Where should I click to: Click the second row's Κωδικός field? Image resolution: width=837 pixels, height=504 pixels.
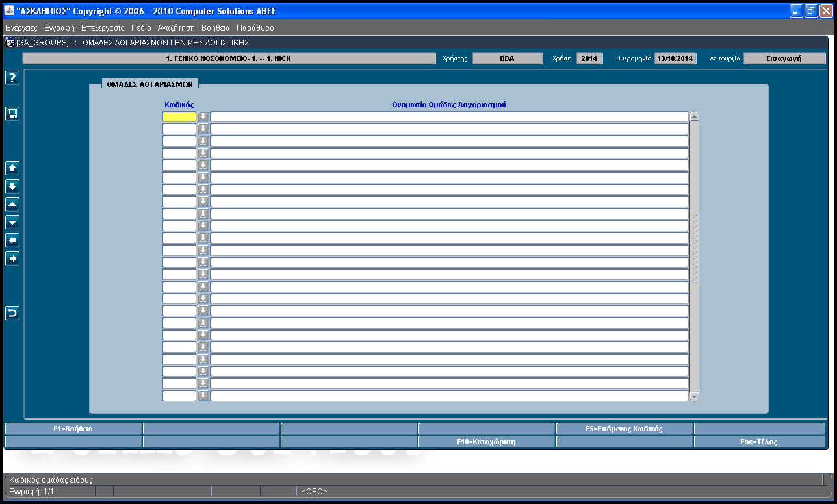point(179,129)
